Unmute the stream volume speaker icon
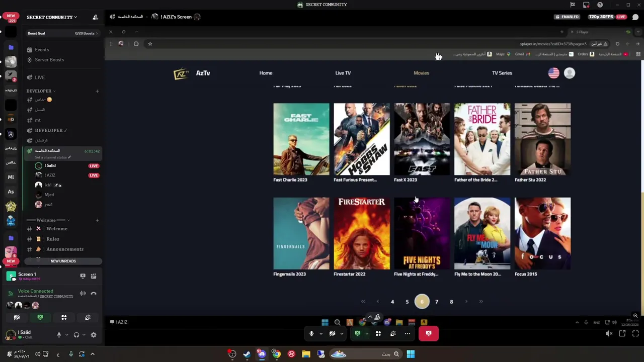 [609, 333]
